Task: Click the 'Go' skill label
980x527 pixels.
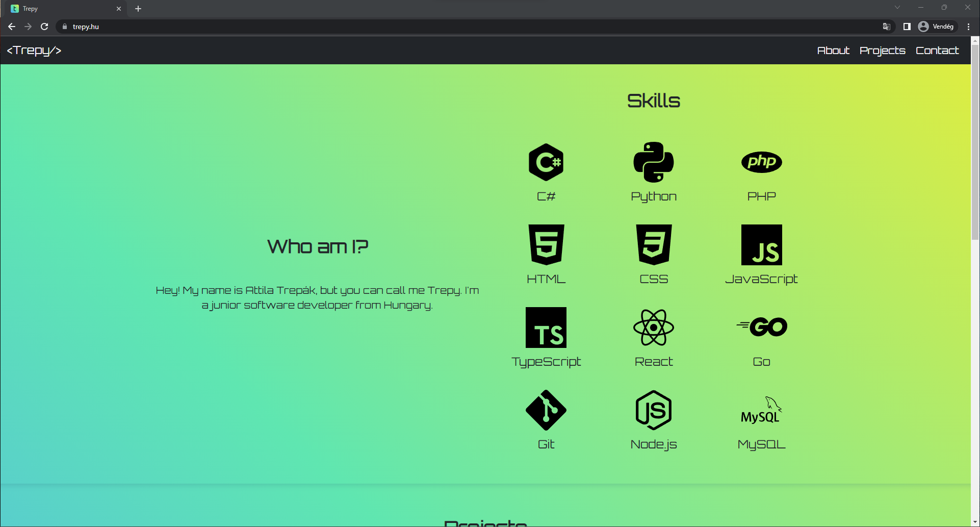Action: click(761, 362)
